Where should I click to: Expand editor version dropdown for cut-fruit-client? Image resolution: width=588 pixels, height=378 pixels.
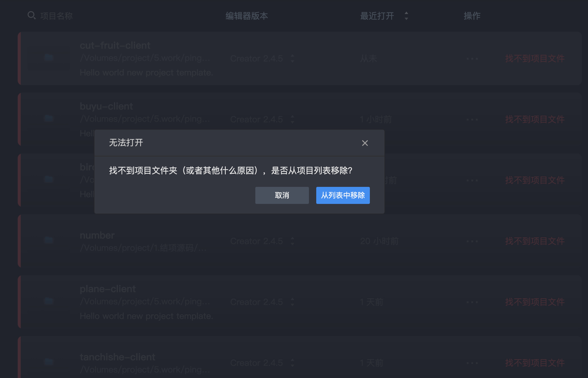pos(292,58)
